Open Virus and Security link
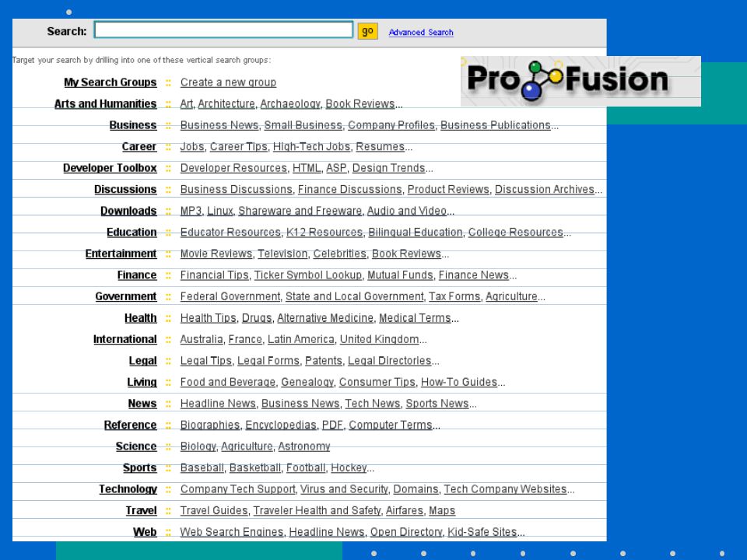Screen dimensions: 747x560 click(x=344, y=489)
